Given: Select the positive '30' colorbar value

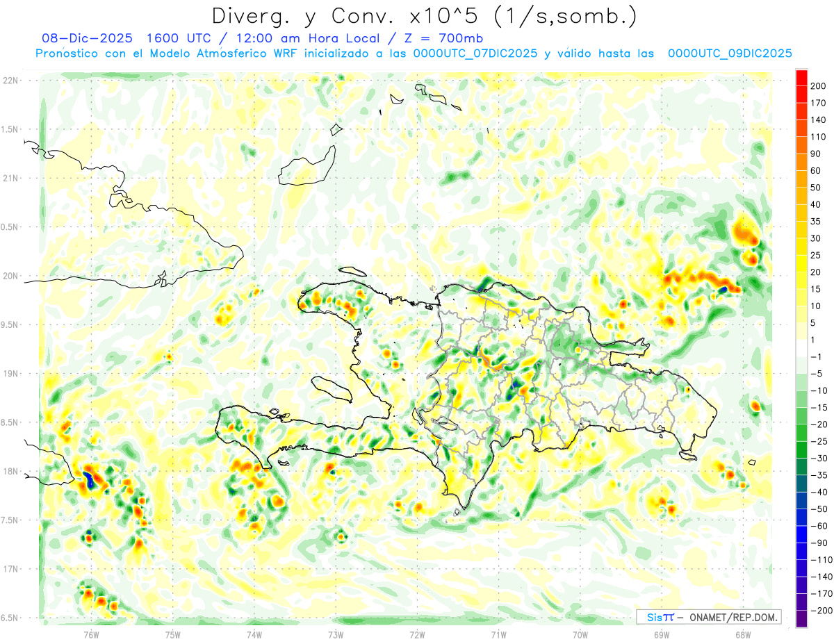Looking at the screenshot, I should [x=816, y=238].
